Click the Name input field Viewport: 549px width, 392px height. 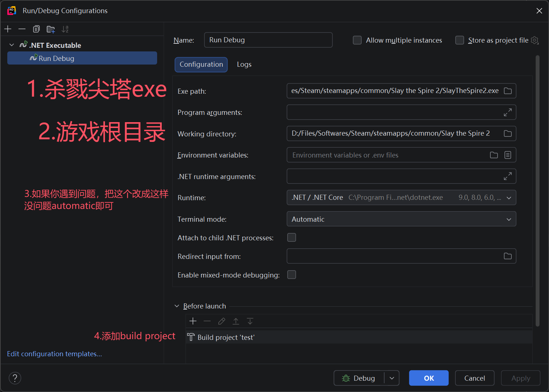268,40
